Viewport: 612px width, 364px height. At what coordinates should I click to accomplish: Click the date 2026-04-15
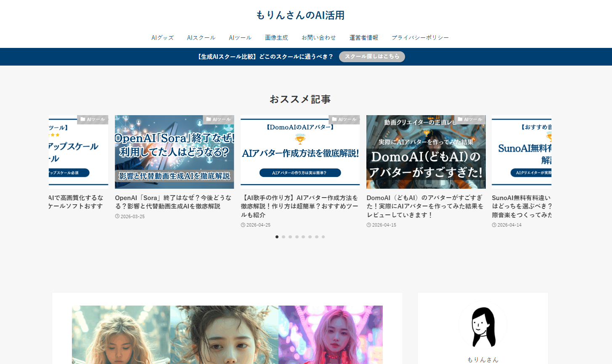(384, 225)
